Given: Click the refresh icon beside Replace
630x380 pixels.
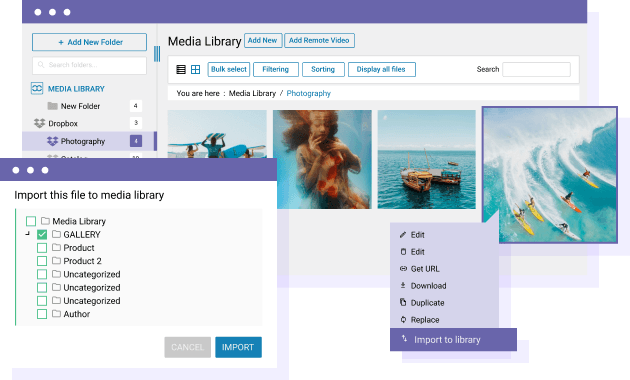Looking at the screenshot, I should (403, 319).
